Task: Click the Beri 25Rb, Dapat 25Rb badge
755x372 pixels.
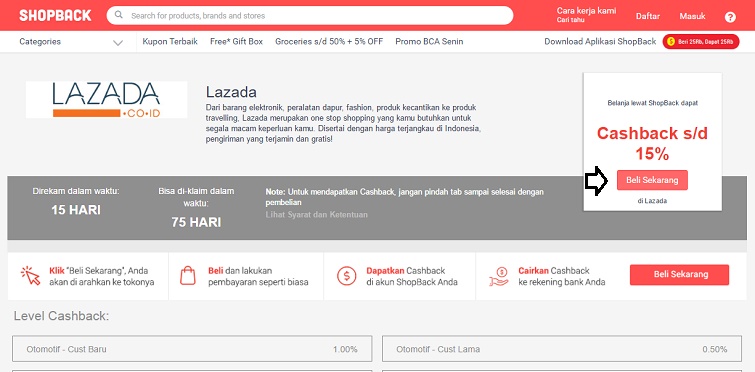Action: tap(701, 42)
